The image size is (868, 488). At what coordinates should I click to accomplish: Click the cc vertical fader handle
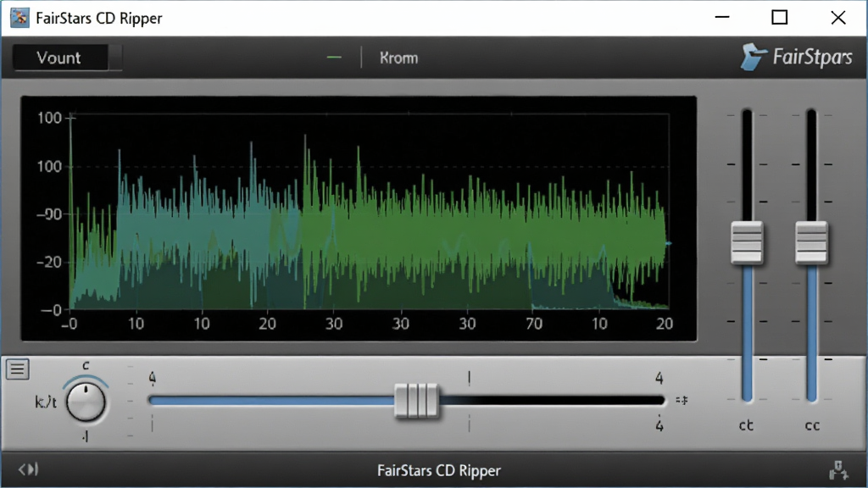tap(811, 242)
